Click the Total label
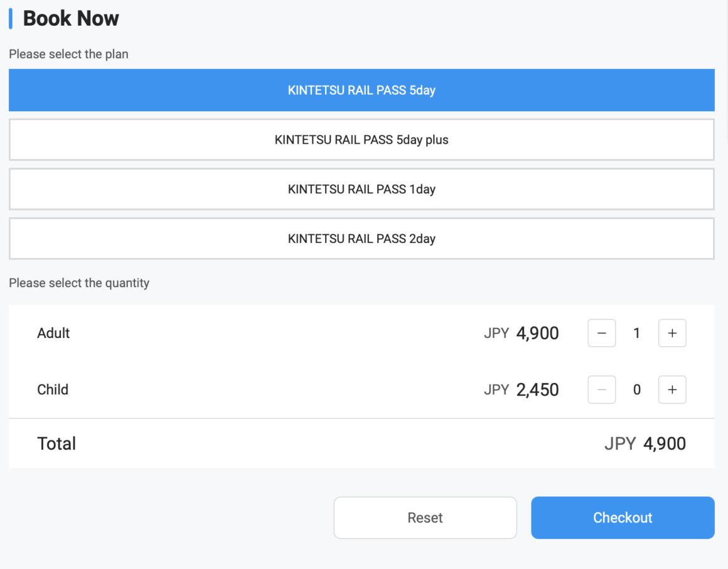 56,444
